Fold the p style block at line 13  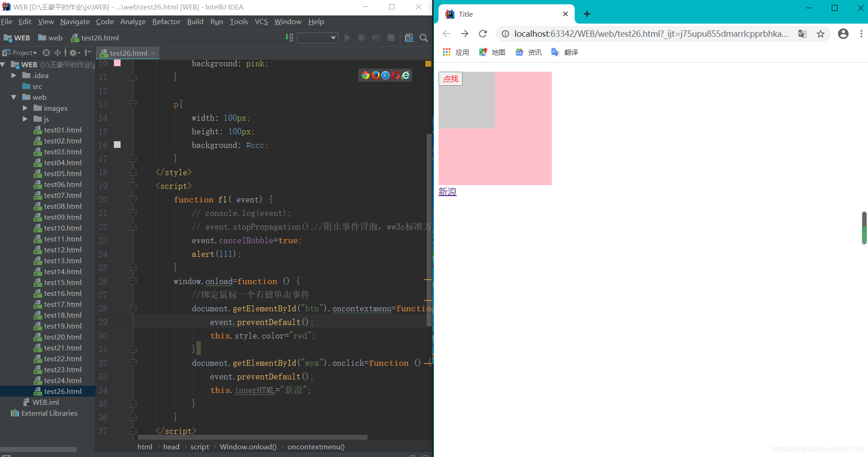pos(133,104)
